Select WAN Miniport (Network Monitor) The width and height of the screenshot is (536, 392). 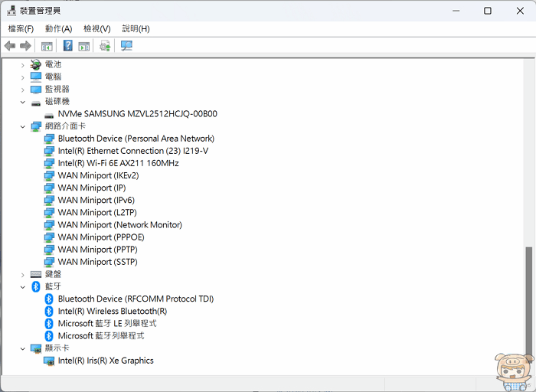[x=120, y=225]
